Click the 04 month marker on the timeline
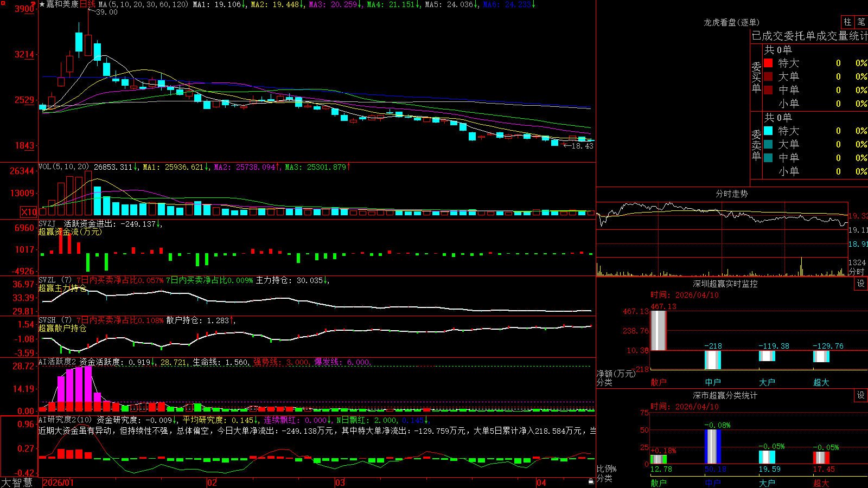The height and width of the screenshot is (488, 868). click(x=541, y=483)
